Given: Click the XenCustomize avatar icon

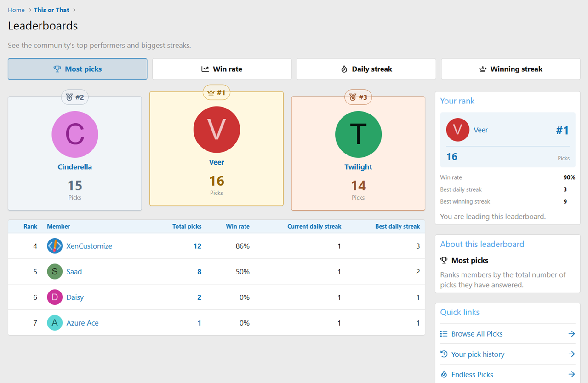Looking at the screenshot, I should tap(55, 246).
